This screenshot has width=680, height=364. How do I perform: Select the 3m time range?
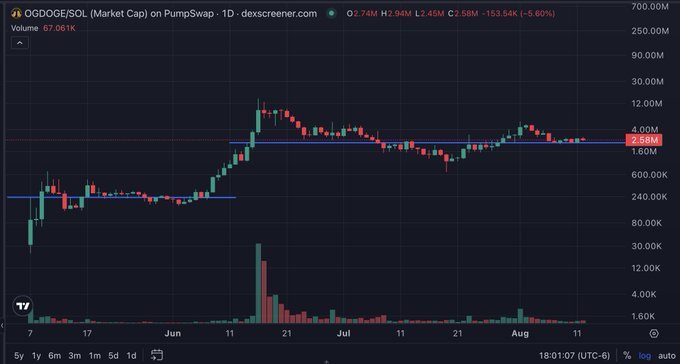(x=75, y=356)
